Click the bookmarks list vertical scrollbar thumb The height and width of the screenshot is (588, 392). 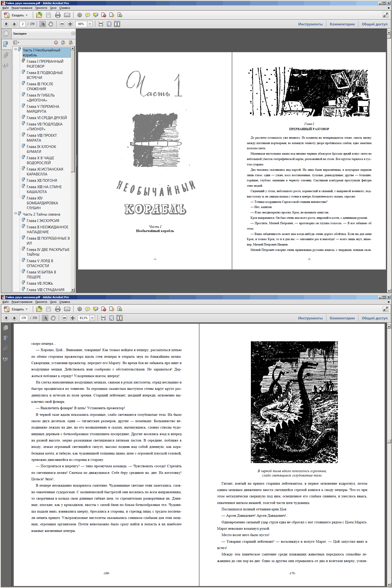73,111
